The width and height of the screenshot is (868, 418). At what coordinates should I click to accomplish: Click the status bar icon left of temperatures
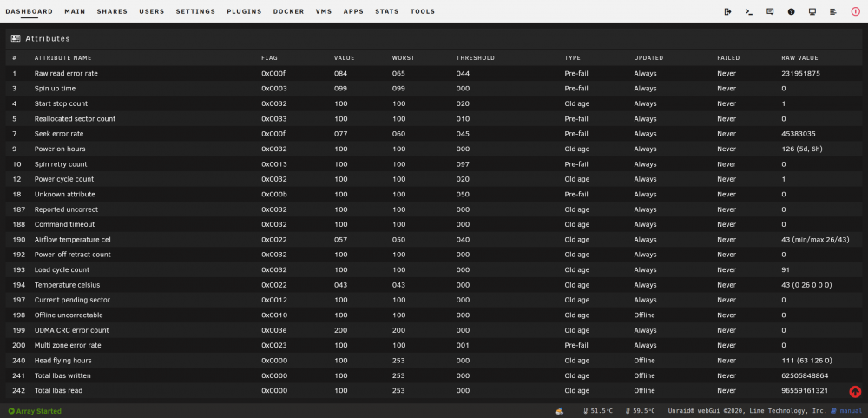(560, 411)
